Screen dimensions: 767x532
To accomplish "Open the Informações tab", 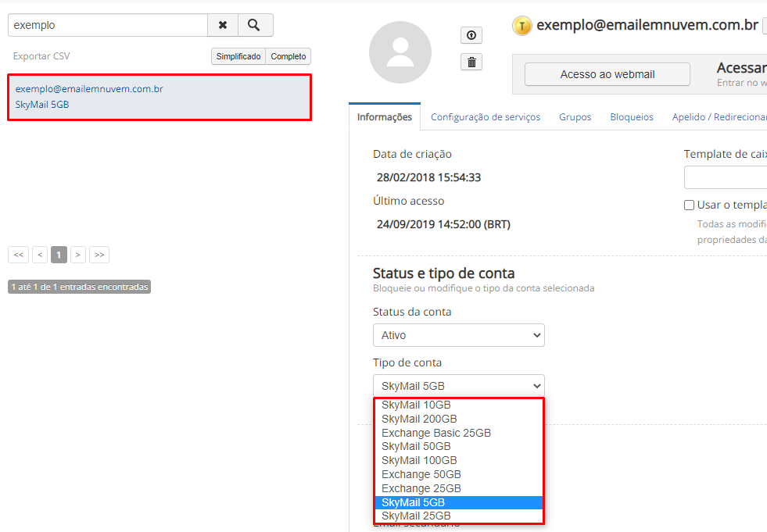I will coord(385,117).
